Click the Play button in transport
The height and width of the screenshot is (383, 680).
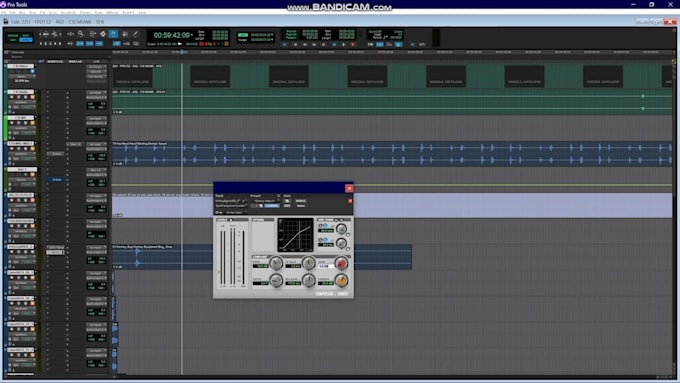click(343, 44)
